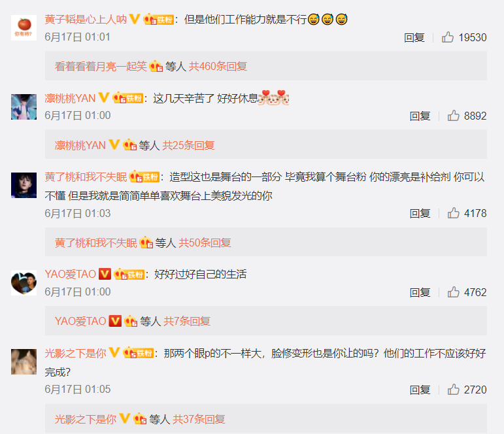Open 黄了桃和我不失眠 username link
The height and width of the screenshot is (434, 504).
click(x=86, y=177)
